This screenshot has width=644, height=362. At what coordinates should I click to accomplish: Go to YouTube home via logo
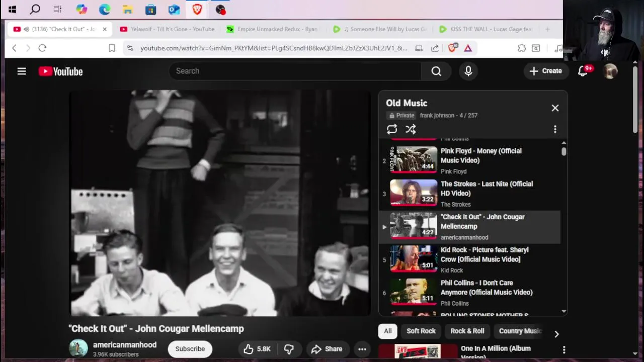(x=60, y=71)
